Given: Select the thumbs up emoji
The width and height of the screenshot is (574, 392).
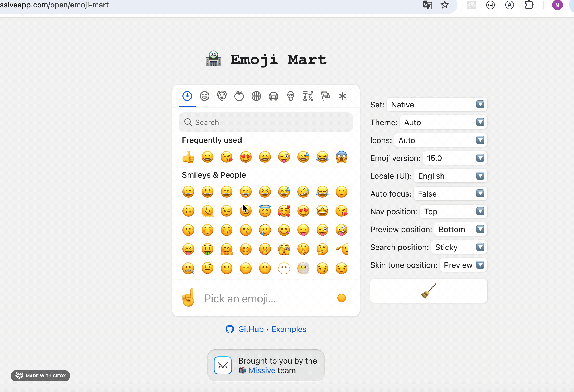Looking at the screenshot, I should click(188, 157).
